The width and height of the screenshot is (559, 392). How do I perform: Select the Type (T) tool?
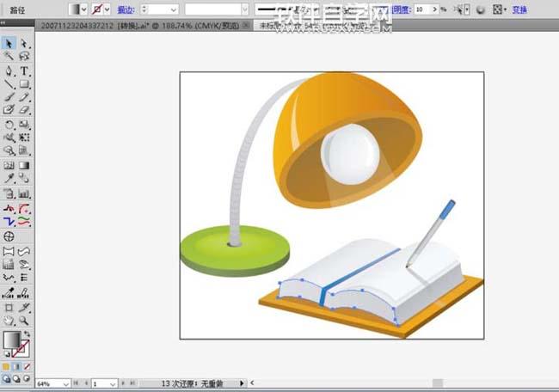click(24, 70)
